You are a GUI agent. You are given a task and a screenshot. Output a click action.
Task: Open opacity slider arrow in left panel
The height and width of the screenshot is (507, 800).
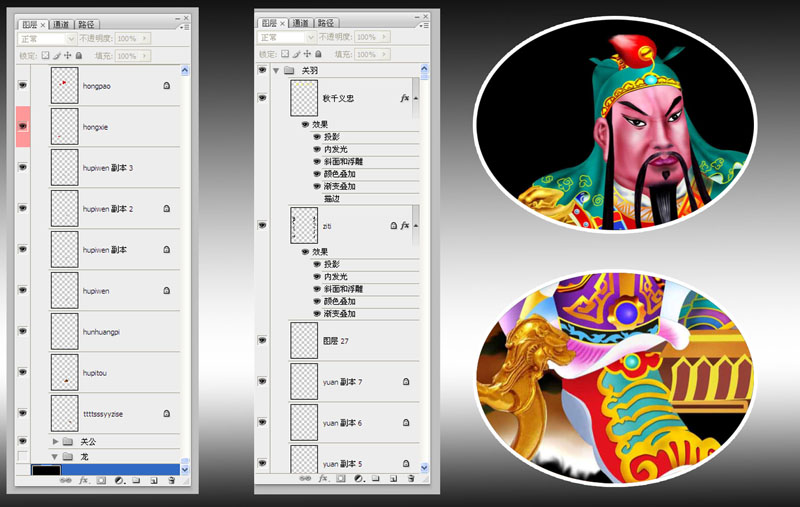144,39
